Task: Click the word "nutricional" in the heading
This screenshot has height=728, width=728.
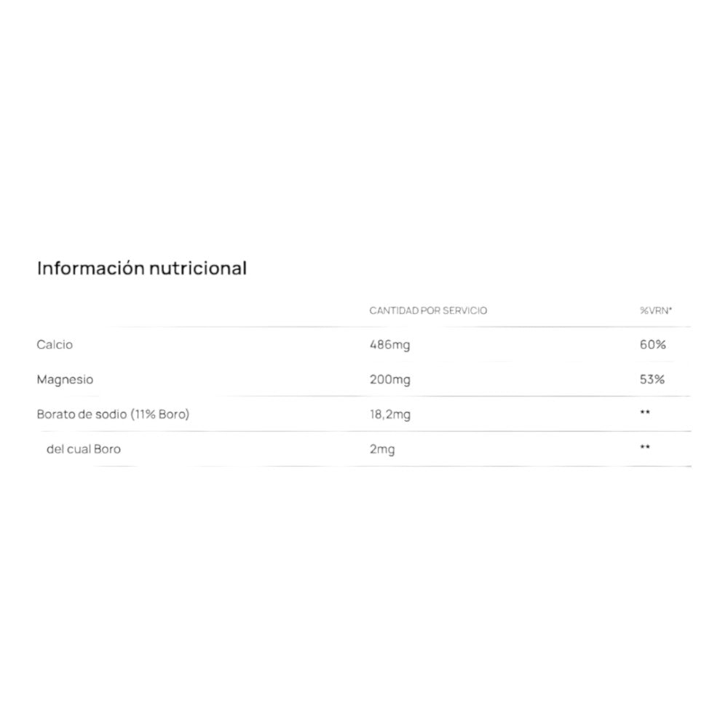Action: (x=197, y=269)
